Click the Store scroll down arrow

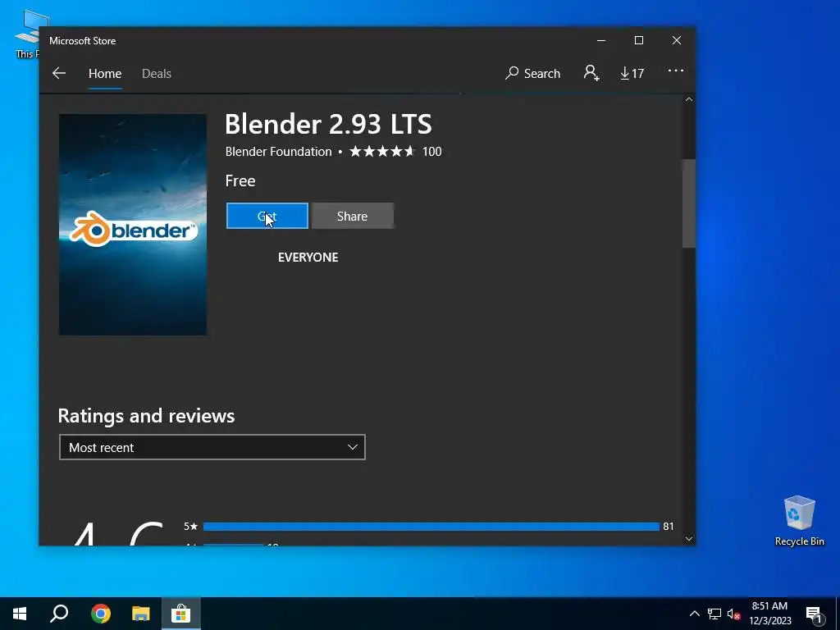(689, 539)
